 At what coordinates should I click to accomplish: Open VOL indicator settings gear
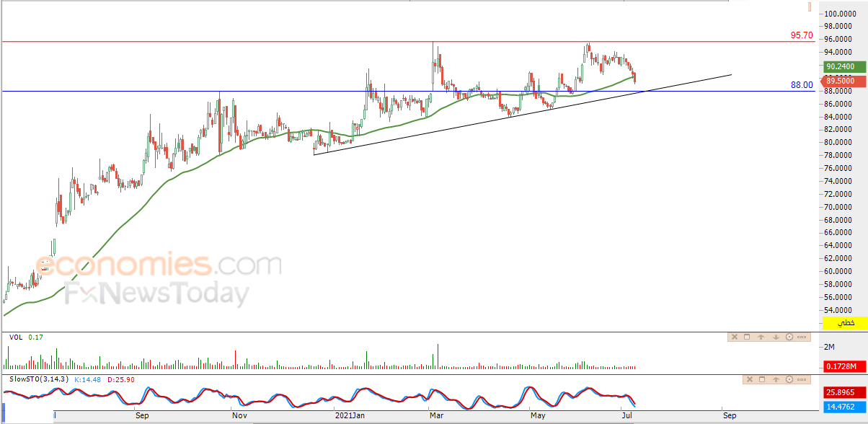[789, 337]
